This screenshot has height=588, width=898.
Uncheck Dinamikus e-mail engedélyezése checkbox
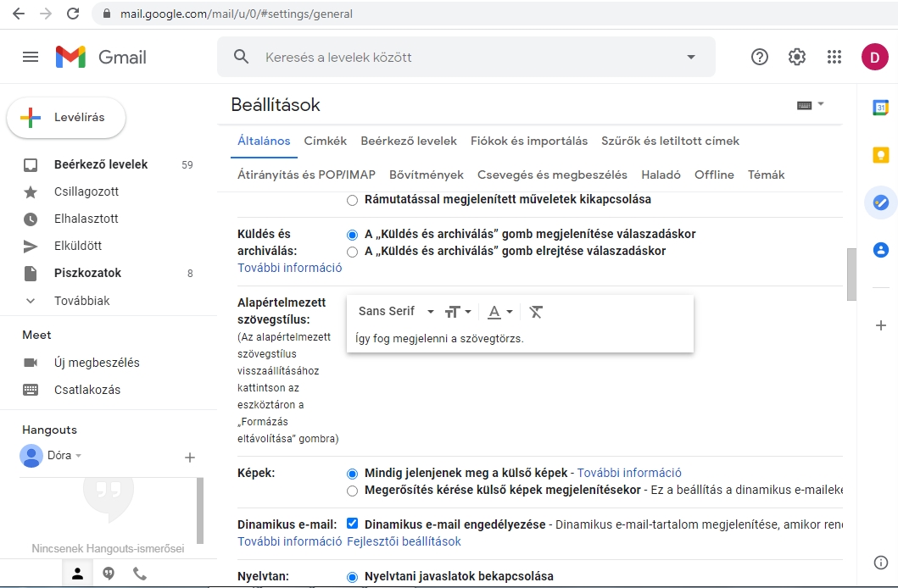click(x=353, y=524)
